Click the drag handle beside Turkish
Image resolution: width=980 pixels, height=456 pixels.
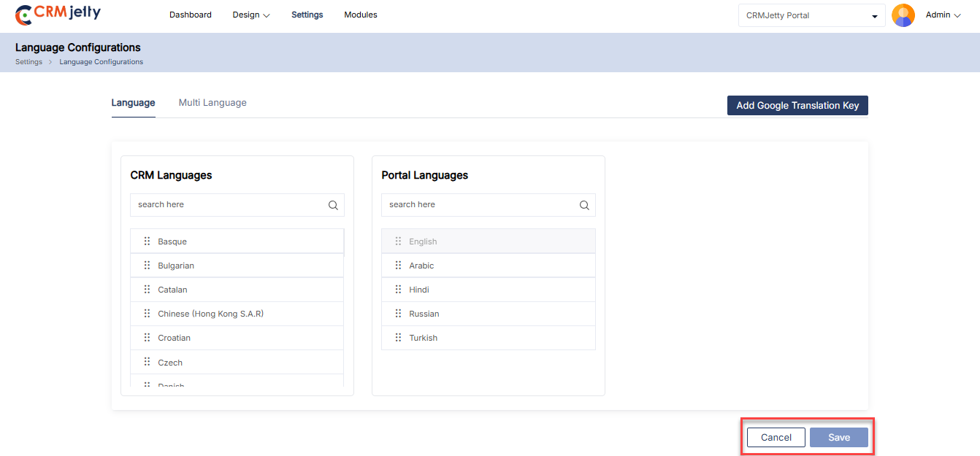[398, 338]
